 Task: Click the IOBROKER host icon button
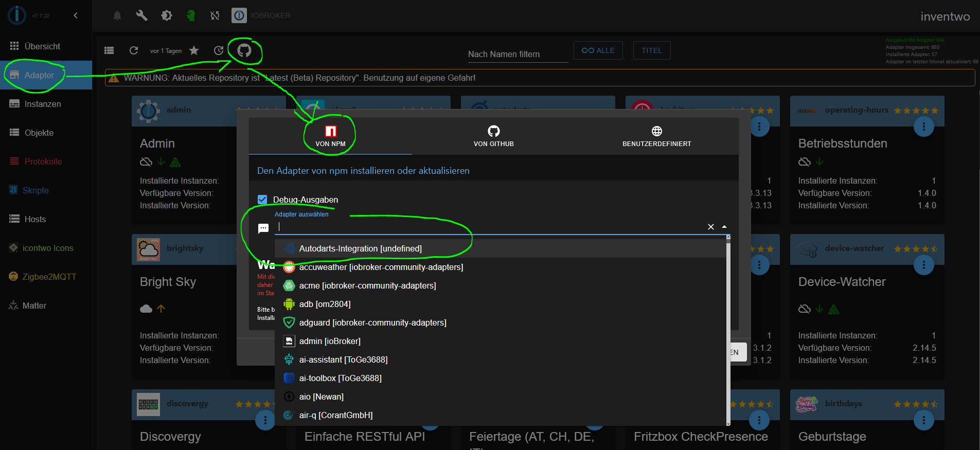239,15
